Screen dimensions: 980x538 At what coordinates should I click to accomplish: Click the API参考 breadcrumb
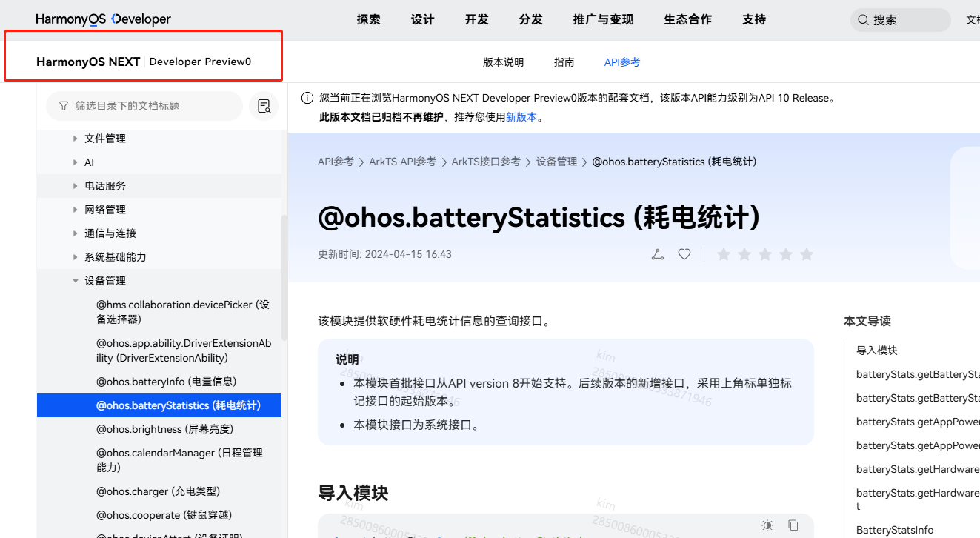click(336, 162)
